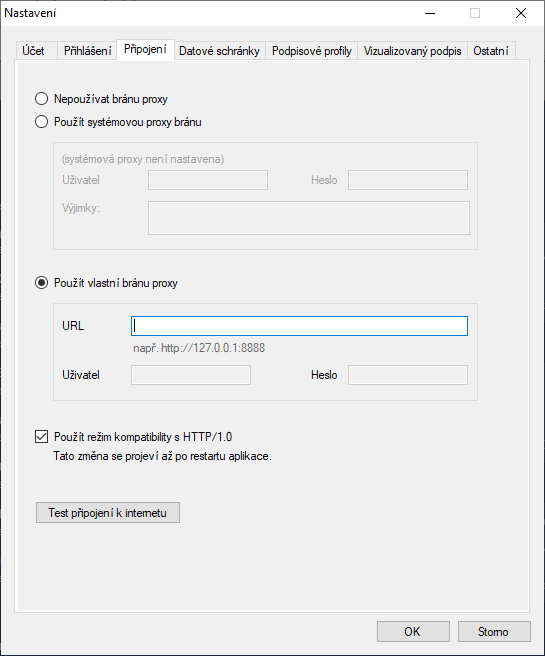The image size is (545, 656).
Task: Focus custom proxy Uživatel field
Action: (x=191, y=375)
